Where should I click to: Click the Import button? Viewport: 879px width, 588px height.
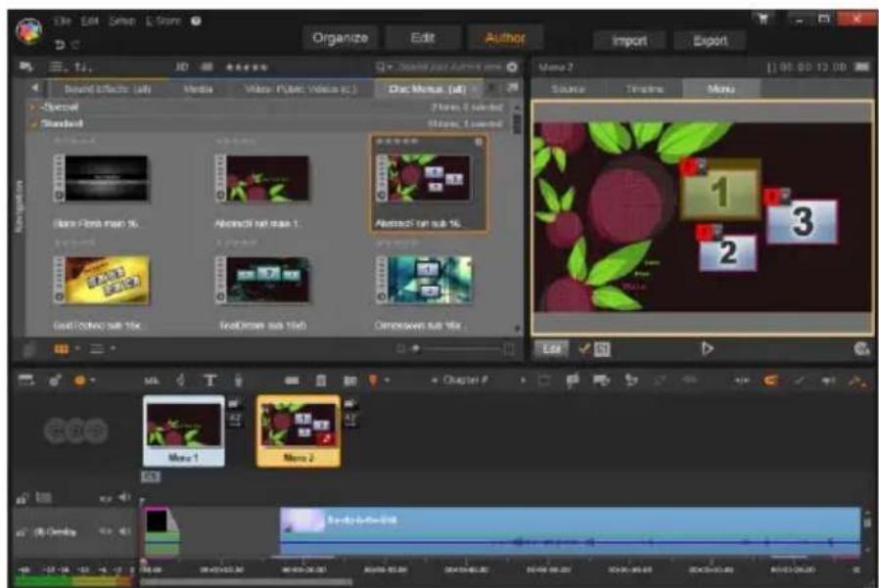[x=629, y=41]
